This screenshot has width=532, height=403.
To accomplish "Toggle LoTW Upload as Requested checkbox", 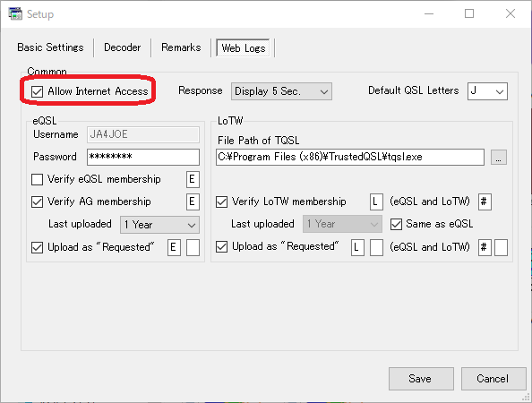I will (x=221, y=246).
